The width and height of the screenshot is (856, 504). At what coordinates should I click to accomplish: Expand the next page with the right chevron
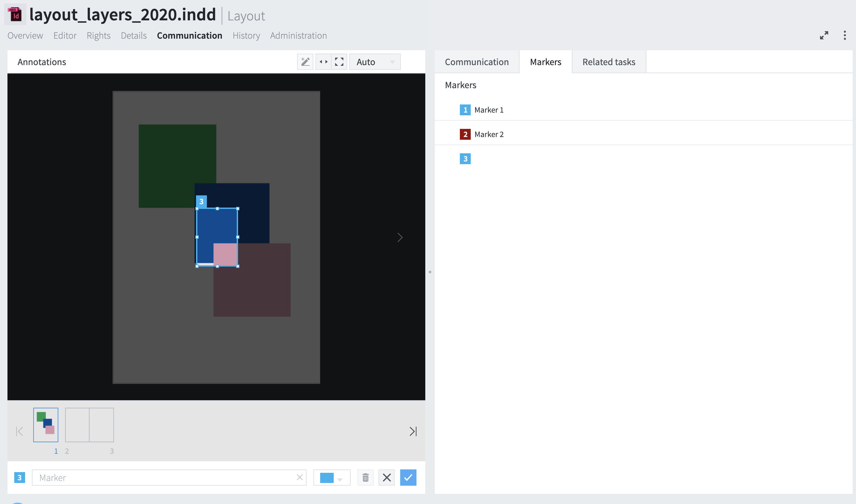(x=400, y=237)
